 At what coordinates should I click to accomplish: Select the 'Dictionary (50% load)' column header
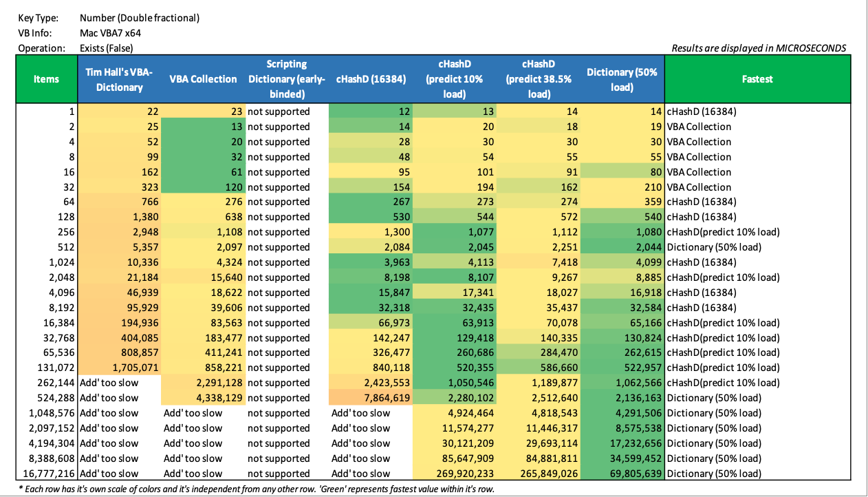tap(622, 79)
